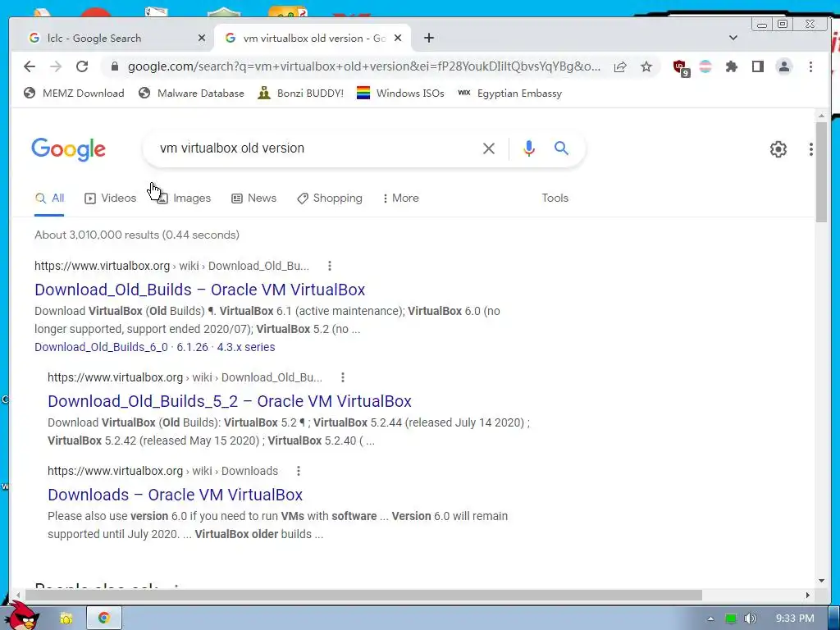Open the tab search dropdown chevron
This screenshot has height=630, width=840.
pos(733,38)
